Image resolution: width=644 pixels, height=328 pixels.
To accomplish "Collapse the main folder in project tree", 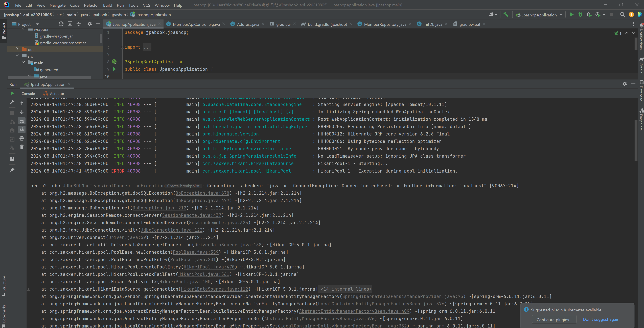I will tap(23, 62).
